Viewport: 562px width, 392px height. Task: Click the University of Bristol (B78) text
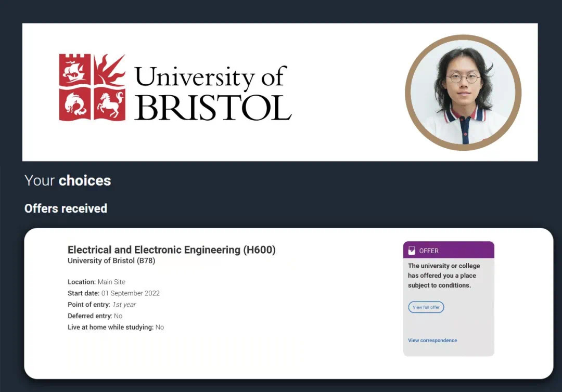pos(111,260)
